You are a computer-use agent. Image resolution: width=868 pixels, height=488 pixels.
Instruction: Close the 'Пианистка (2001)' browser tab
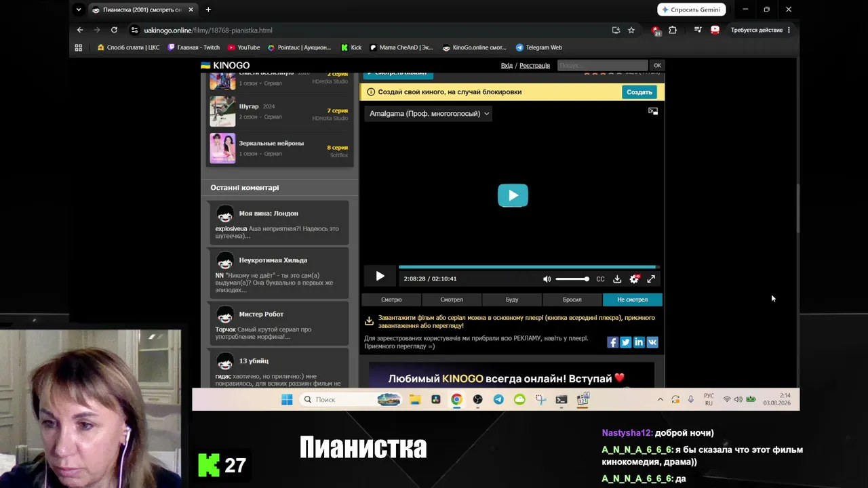click(x=191, y=9)
